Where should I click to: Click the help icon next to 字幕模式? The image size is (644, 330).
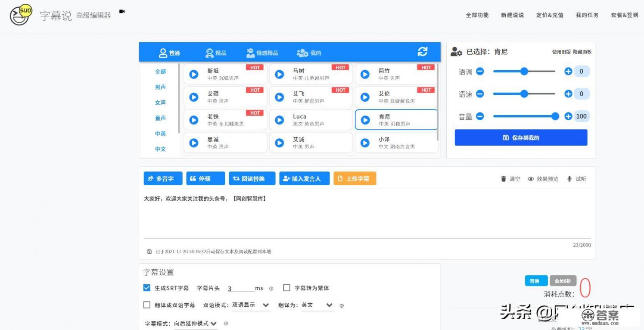click(x=226, y=324)
